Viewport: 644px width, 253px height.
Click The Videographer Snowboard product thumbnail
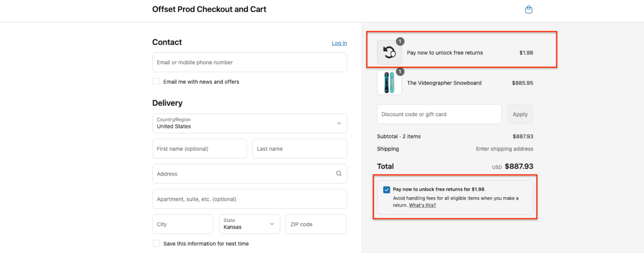(389, 83)
